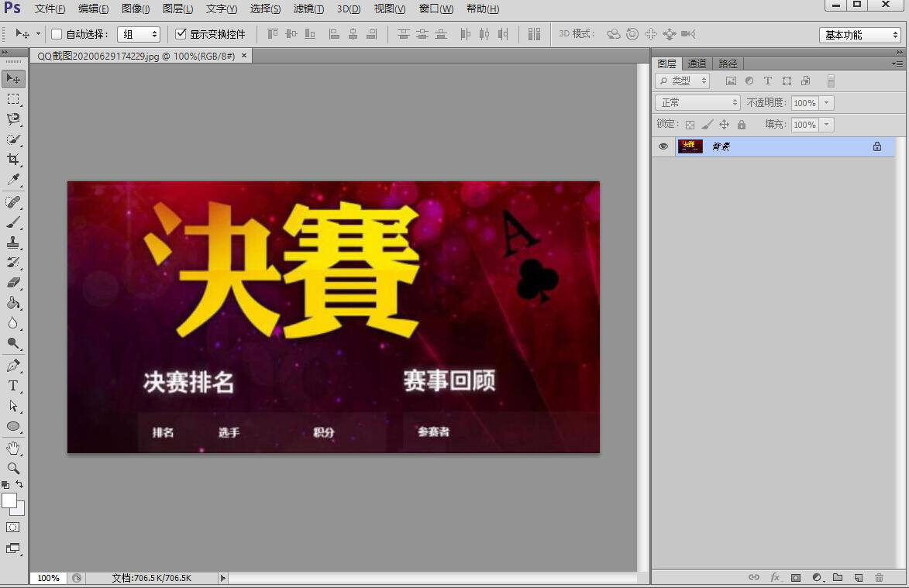The image size is (909, 588).
Task: Enable 显示变换控件 checkbox
Action: pyautogui.click(x=181, y=34)
